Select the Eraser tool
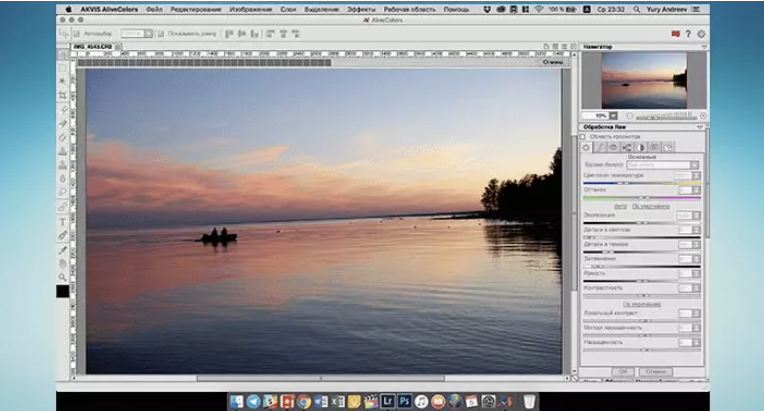764x411 pixels. point(63,137)
